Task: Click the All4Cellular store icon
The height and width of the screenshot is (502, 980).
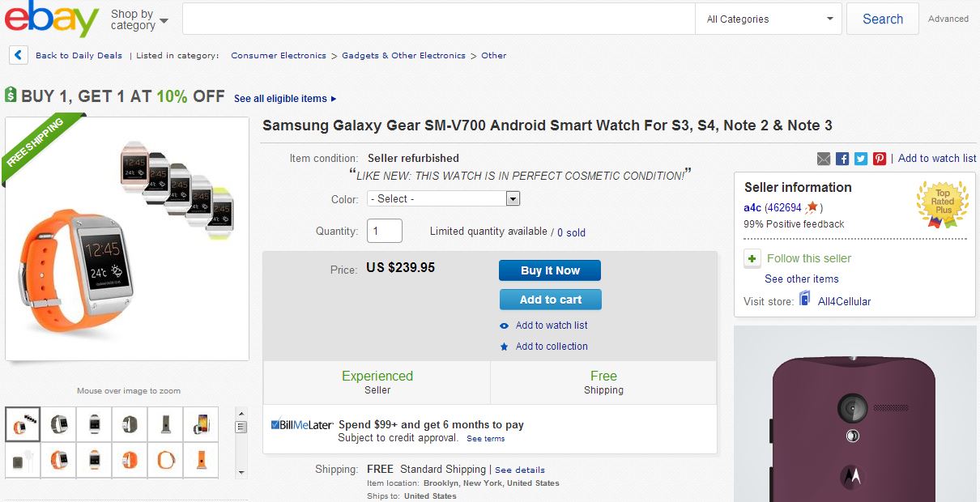Action: (805, 300)
